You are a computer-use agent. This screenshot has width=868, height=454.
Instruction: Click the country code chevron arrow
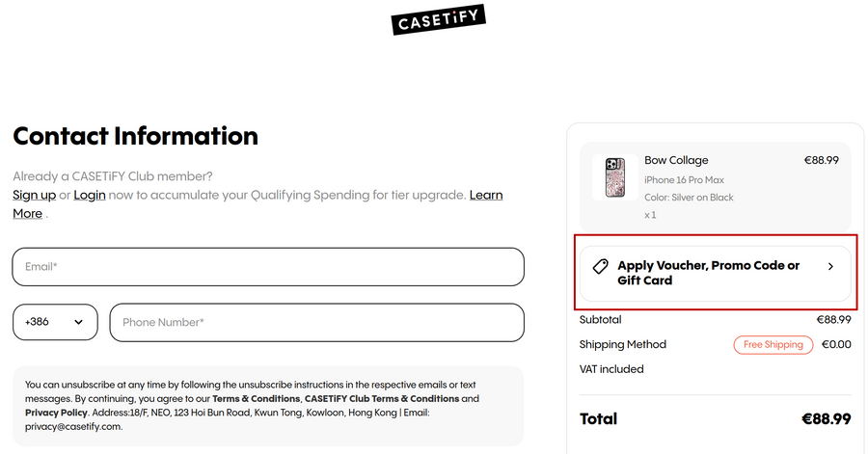click(x=78, y=322)
